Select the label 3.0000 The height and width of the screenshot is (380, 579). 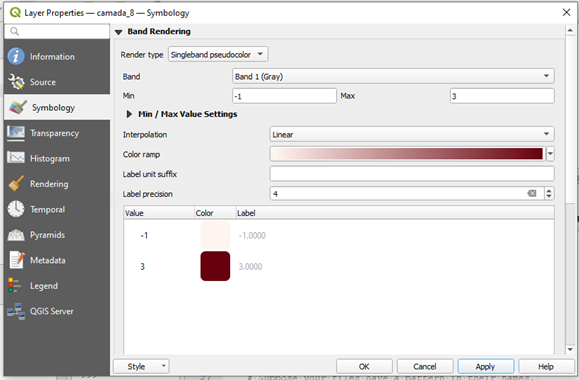point(250,267)
